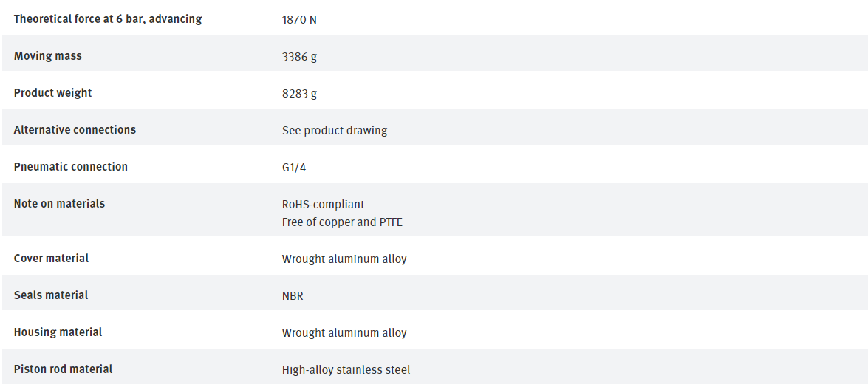Select the cover material's 'Wrought aluminum alloy' value
The width and height of the screenshot is (868, 390).
(344, 259)
